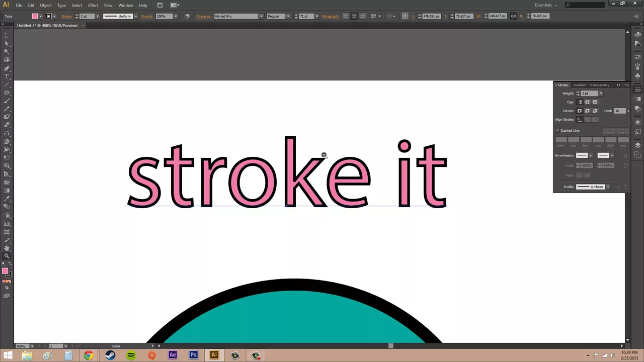Select the Selection tool in tools panel

click(x=7, y=35)
